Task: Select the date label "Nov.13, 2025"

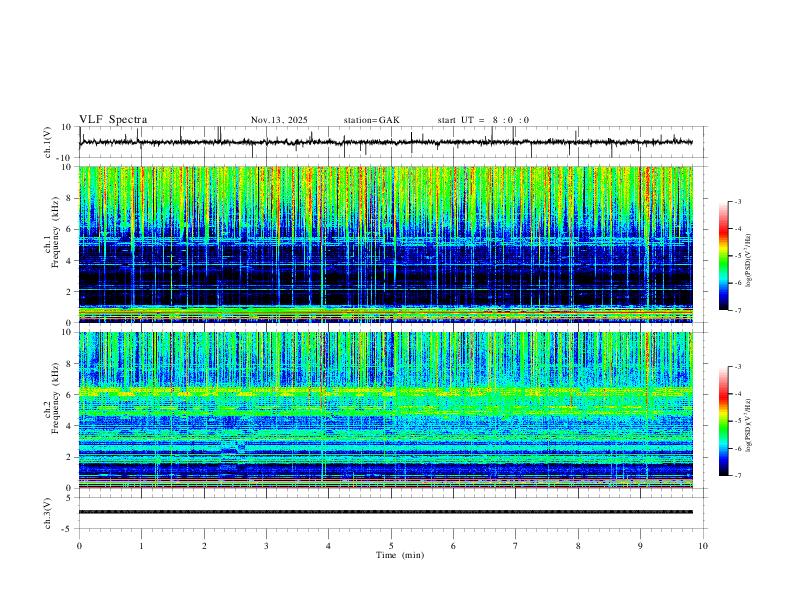Action: (279, 120)
